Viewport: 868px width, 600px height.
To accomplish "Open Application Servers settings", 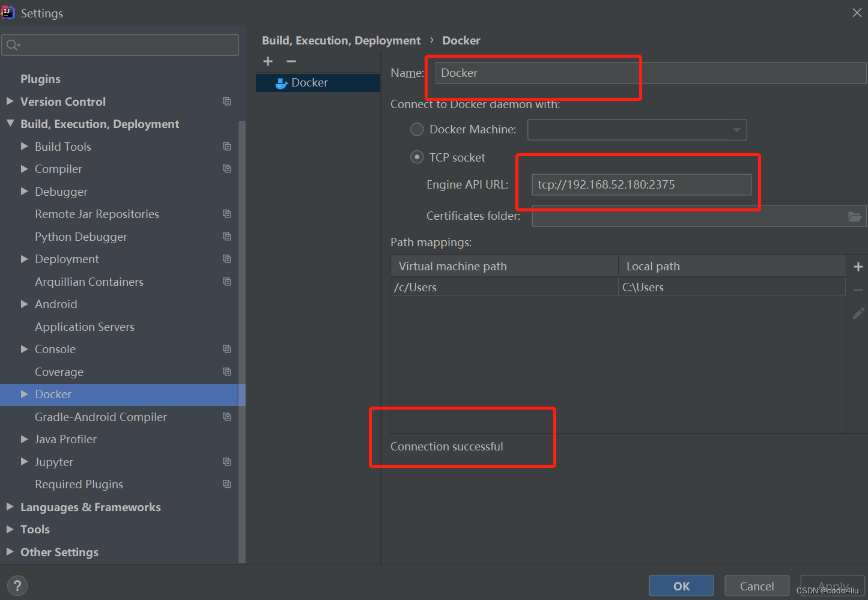I will click(x=85, y=327).
